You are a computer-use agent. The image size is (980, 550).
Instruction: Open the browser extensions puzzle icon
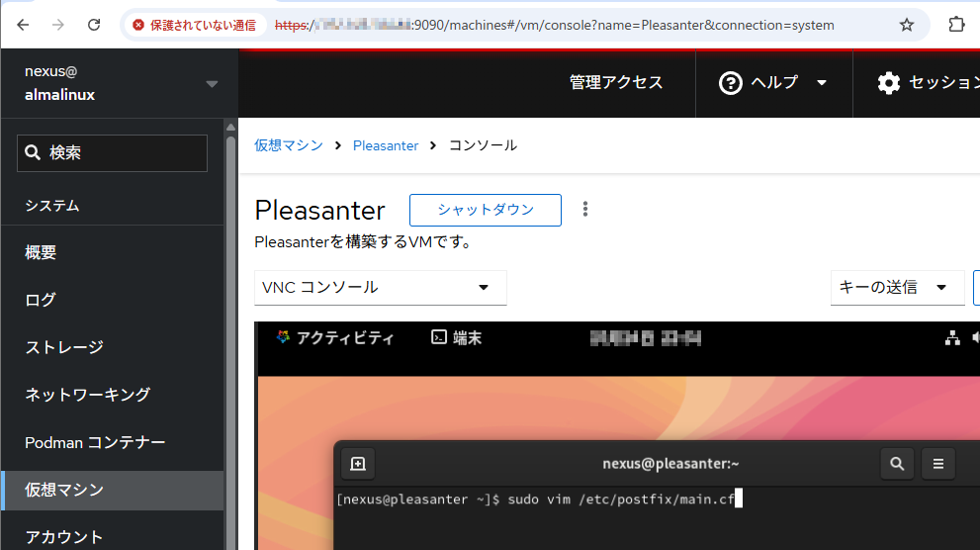[x=956, y=25]
